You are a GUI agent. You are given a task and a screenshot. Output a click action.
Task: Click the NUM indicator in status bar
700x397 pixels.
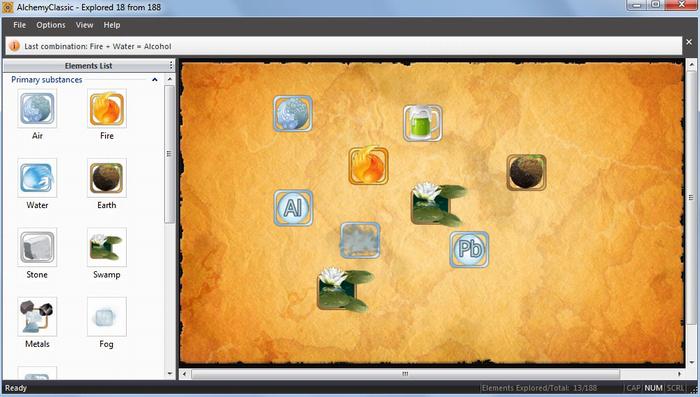tap(654, 388)
